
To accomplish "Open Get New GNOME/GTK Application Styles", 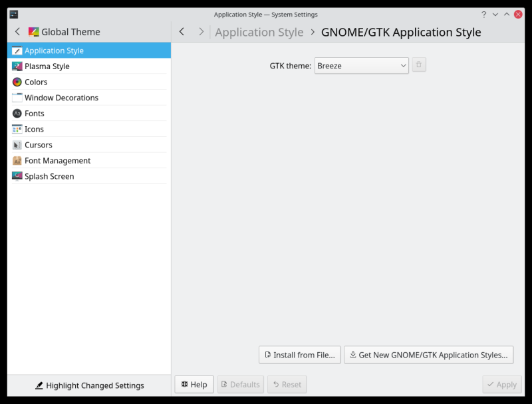I will [429, 355].
